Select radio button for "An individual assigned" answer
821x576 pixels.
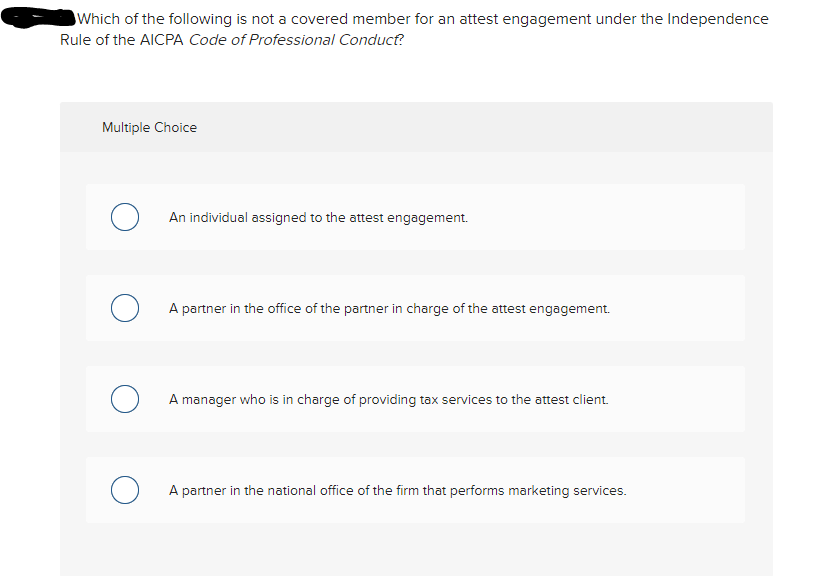(x=125, y=217)
